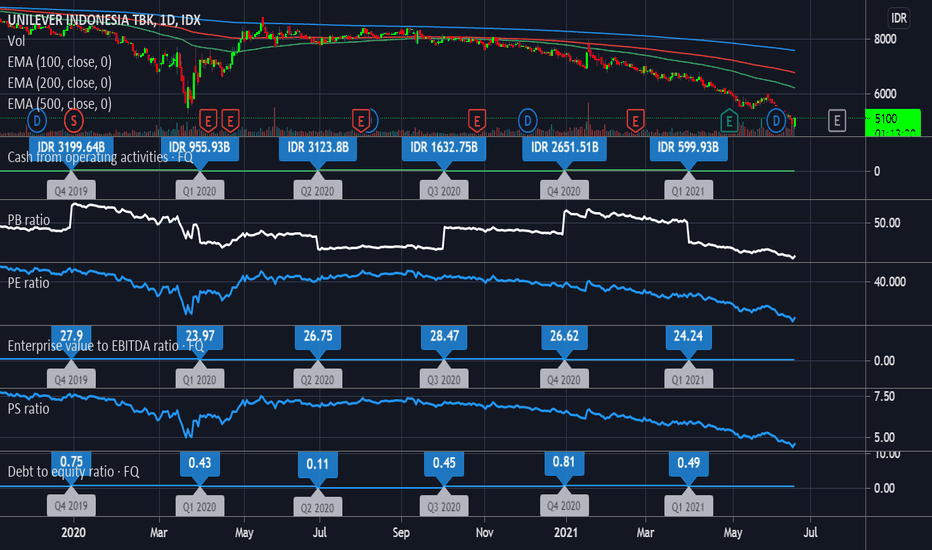Click the 24.24 EV/EBITDA value label
Viewport: 932px width, 550px height.
point(688,336)
